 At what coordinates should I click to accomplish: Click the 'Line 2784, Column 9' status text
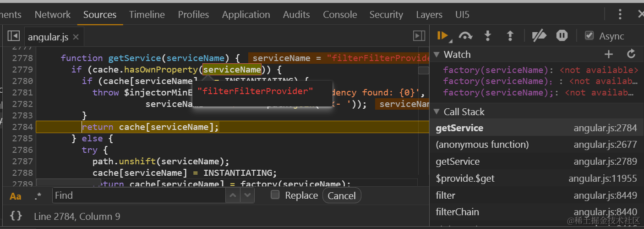(77, 216)
